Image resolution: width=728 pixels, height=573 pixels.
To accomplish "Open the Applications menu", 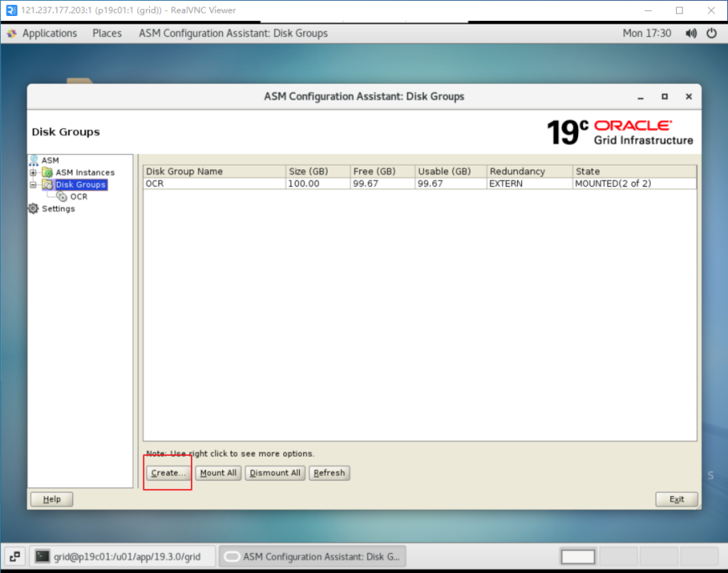I will [49, 34].
